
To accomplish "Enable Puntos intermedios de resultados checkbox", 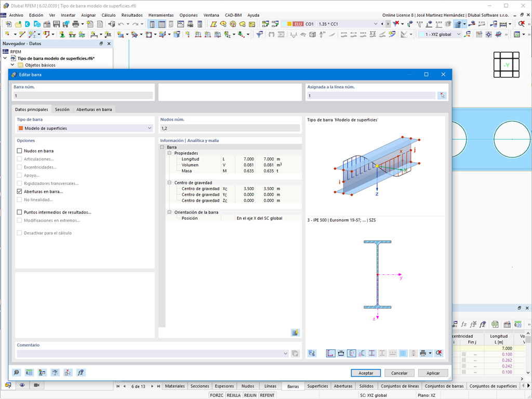I will (x=19, y=212).
